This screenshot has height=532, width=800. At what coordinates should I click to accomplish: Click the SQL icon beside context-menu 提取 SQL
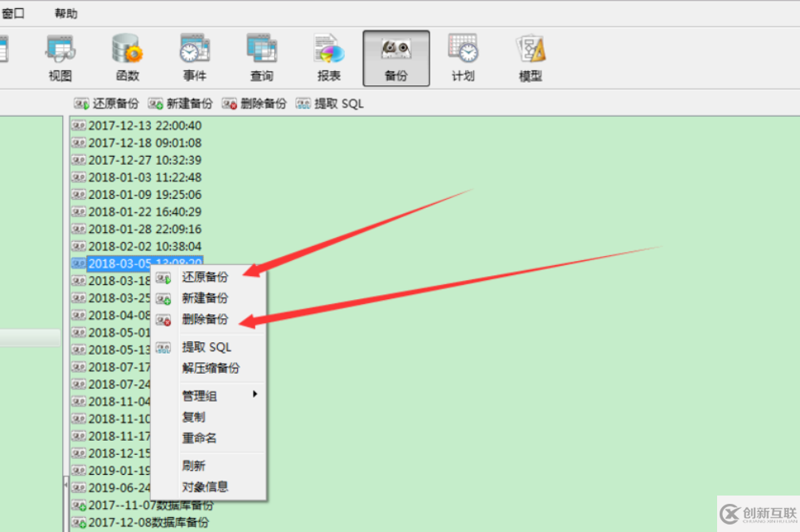163,348
